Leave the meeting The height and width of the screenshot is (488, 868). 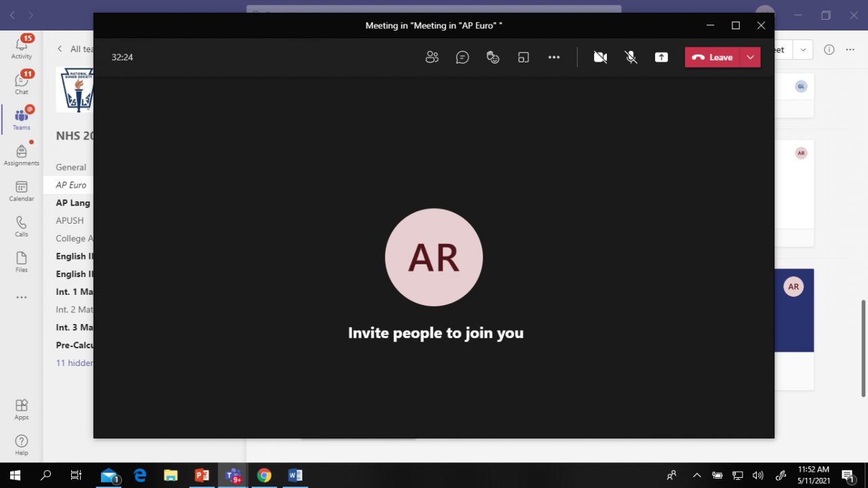[x=713, y=58]
